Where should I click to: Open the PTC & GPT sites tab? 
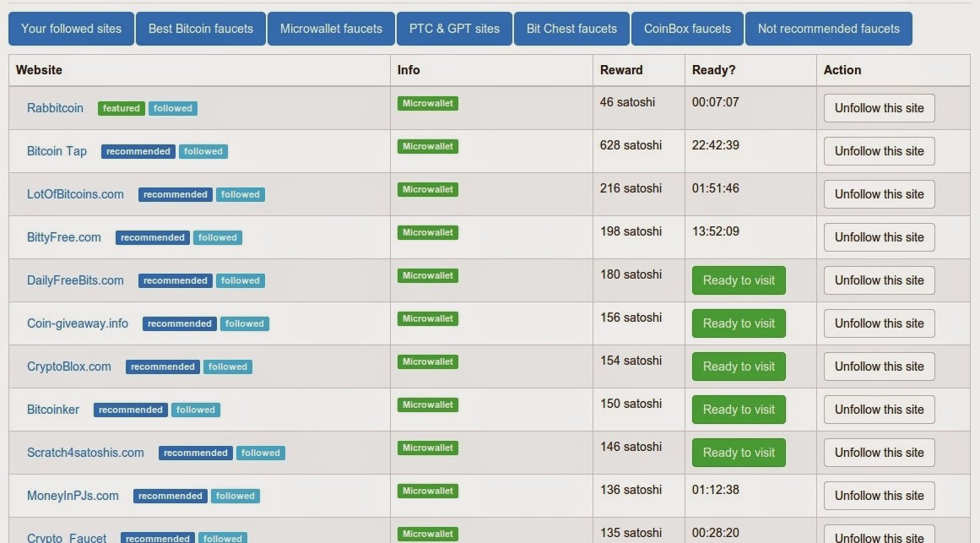tap(454, 29)
